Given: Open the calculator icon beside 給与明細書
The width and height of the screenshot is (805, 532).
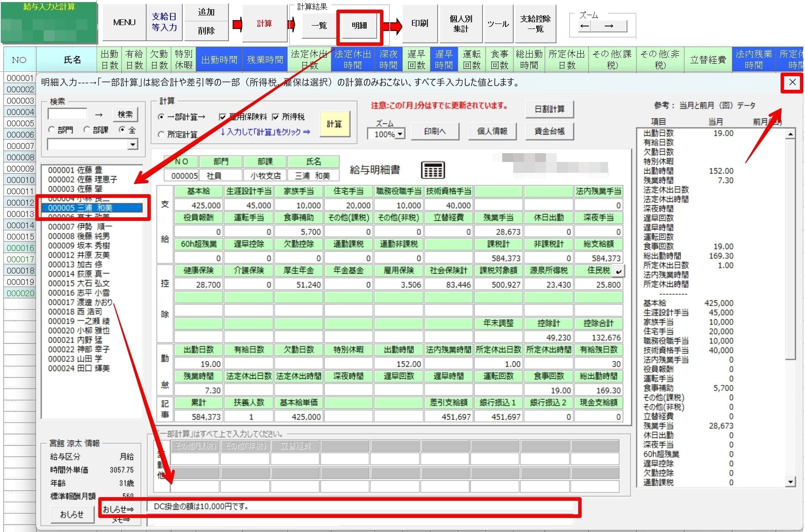Looking at the screenshot, I should (x=433, y=170).
